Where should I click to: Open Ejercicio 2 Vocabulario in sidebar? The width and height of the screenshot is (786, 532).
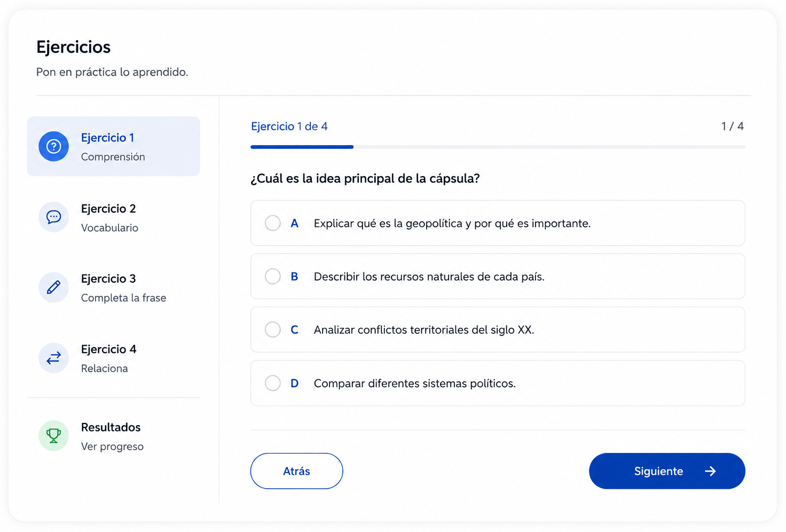(x=114, y=217)
